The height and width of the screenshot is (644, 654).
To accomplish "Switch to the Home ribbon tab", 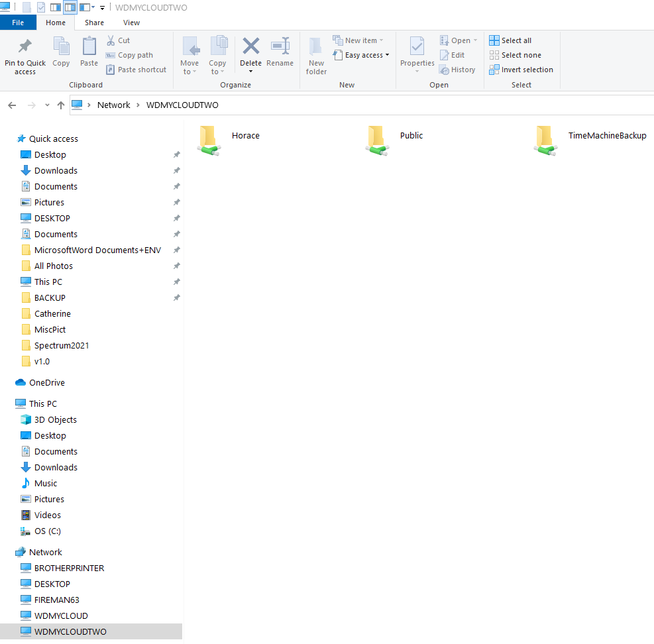I will click(56, 23).
